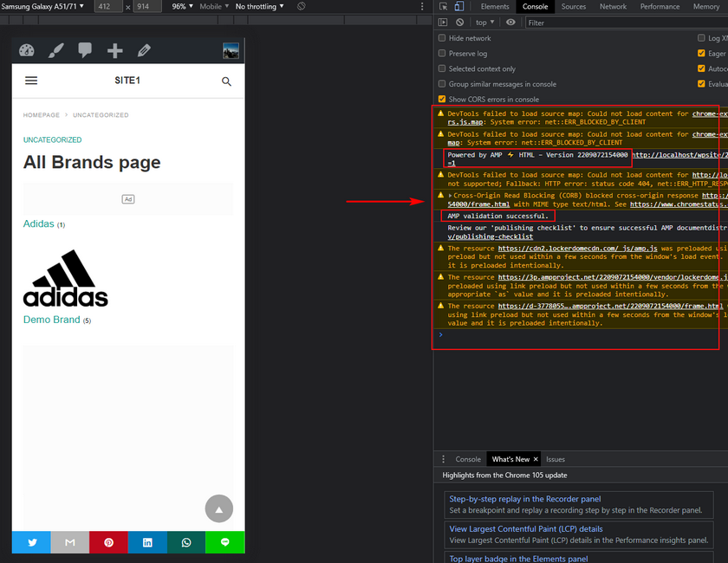Clear the console with the ban icon
The width and height of the screenshot is (728, 563).
[x=459, y=23]
